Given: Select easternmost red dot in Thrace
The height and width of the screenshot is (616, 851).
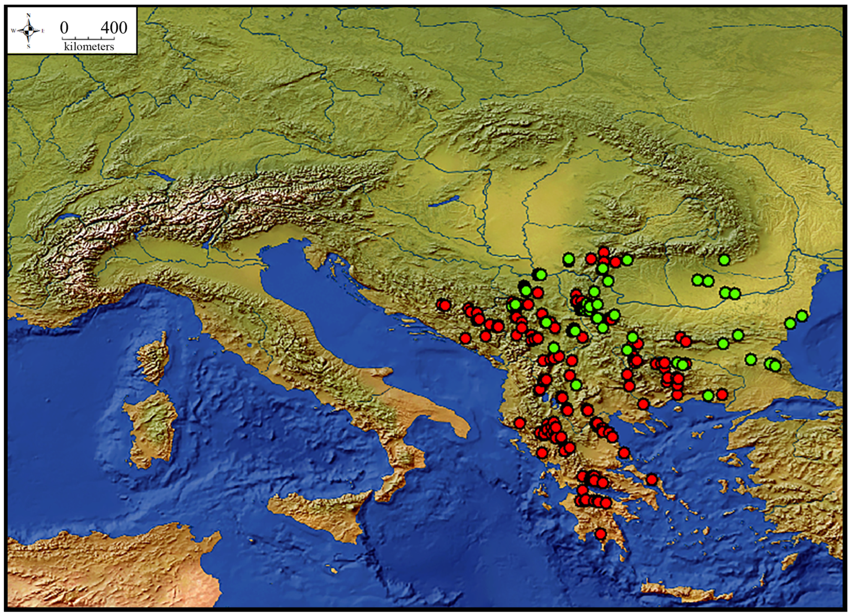Looking at the screenshot, I should (722, 394).
